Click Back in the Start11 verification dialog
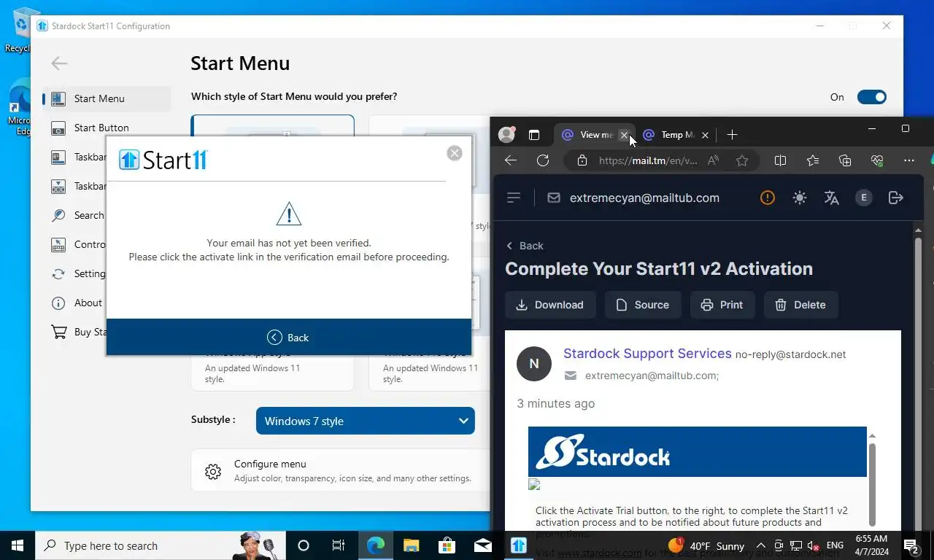 288,337
